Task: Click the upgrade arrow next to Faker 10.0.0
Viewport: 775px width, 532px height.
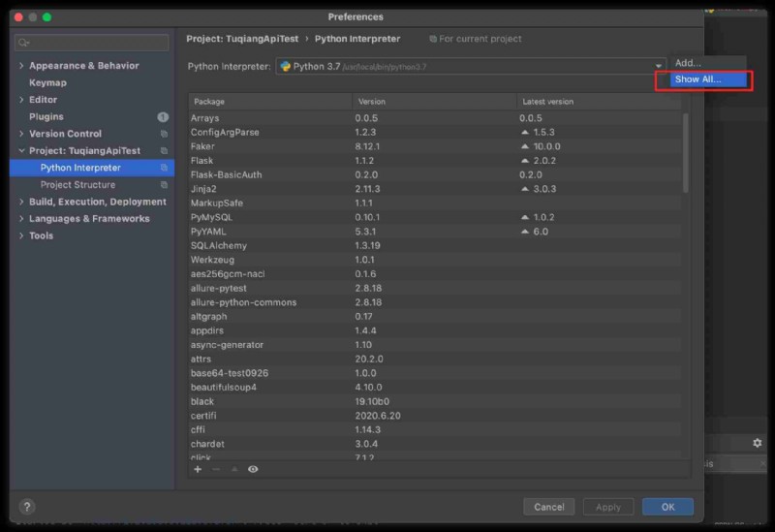Action: pyautogui.click(x=525, y=146)
